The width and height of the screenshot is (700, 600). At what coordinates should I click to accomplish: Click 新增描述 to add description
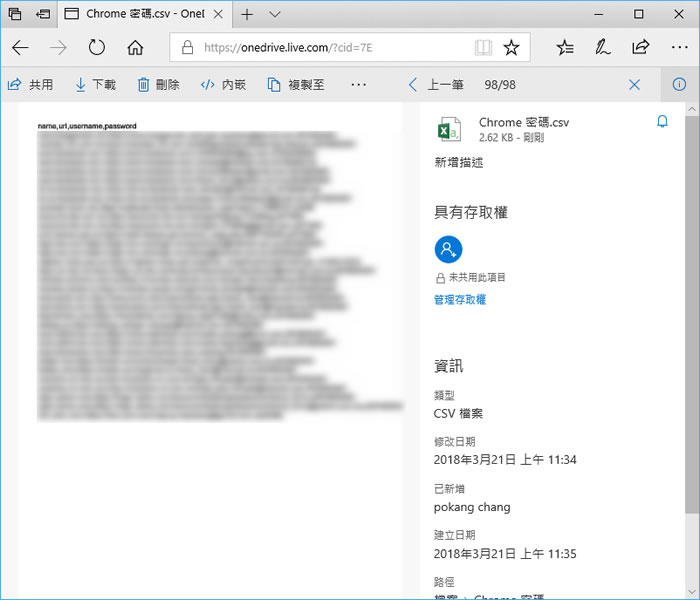[458, 162]
